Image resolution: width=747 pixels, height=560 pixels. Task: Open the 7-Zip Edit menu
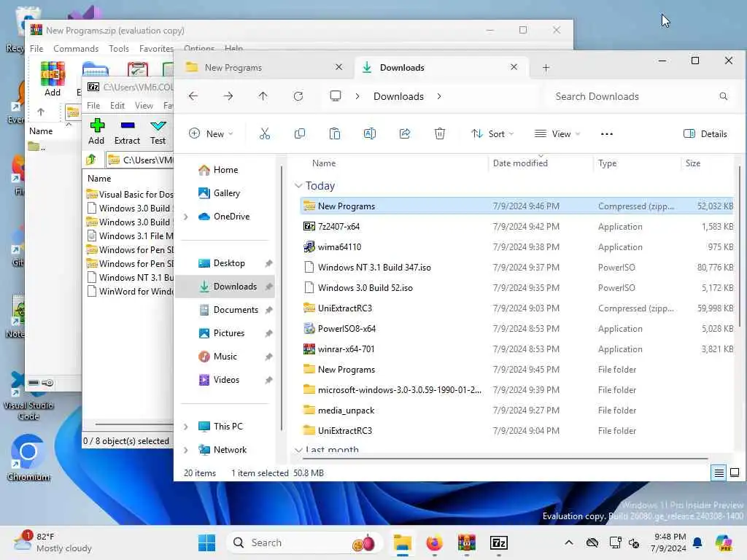(117, 106)
